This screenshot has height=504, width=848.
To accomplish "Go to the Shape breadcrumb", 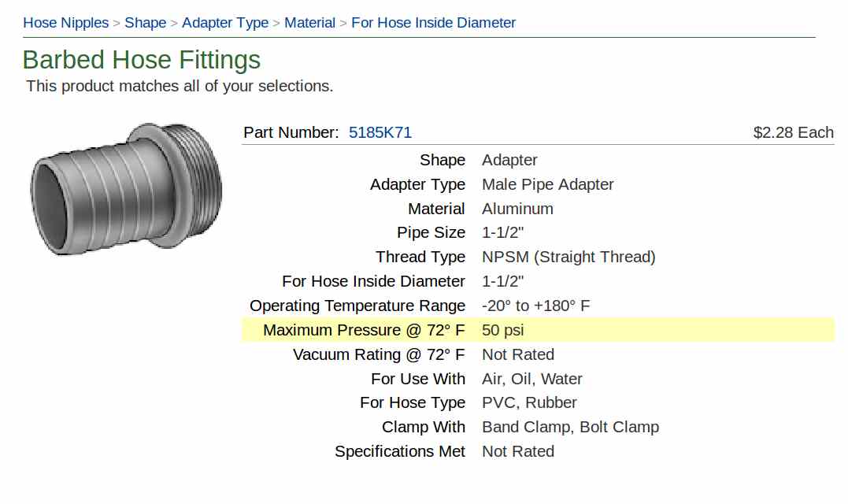I will tap(146, 23).
